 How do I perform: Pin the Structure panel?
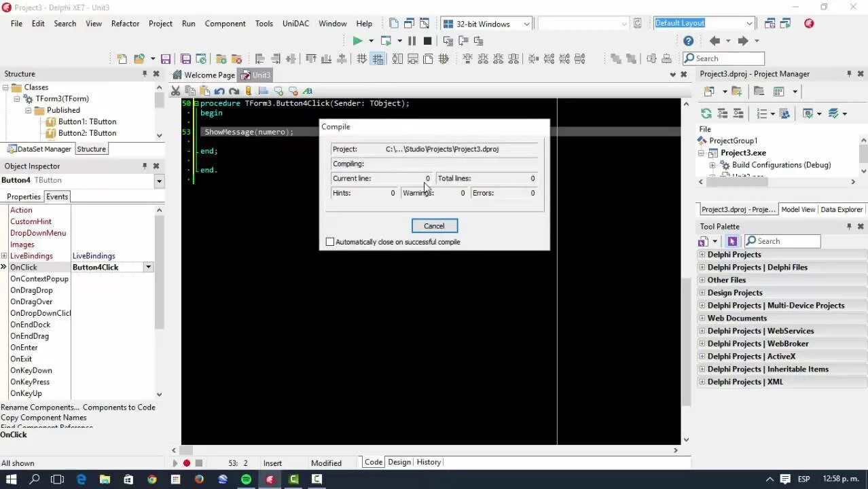coord(144,73)
